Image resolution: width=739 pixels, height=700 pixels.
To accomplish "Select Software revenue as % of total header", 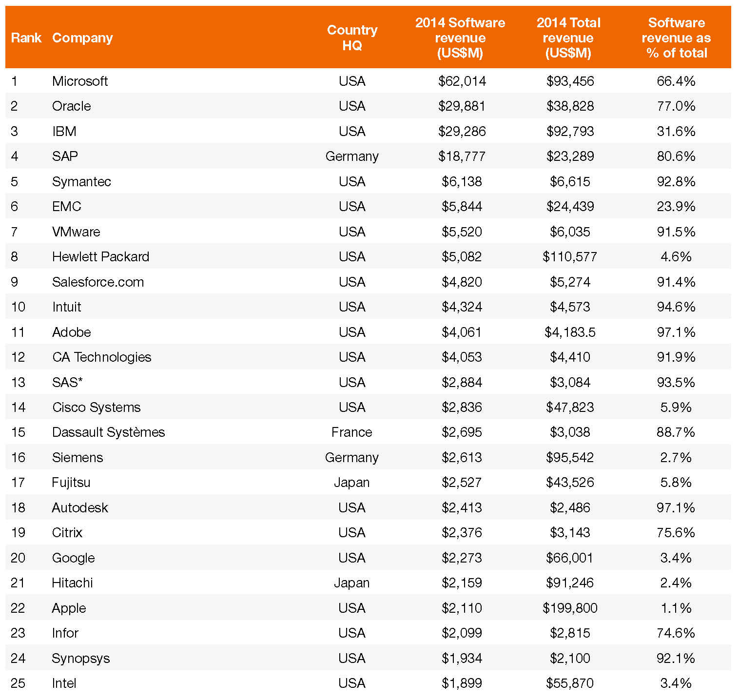I will [676, 38].
